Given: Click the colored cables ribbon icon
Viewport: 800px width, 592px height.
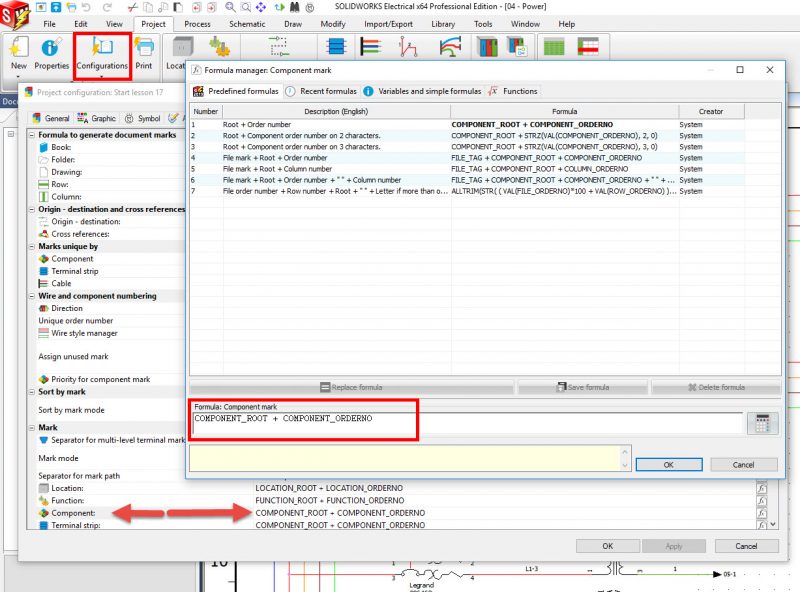Looking at the screenshot, I should [x=371, y=47].
